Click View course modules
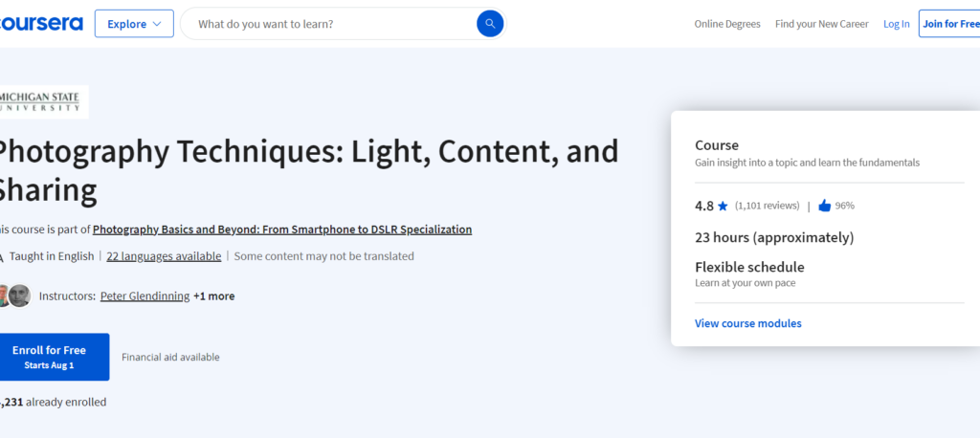Viewport: 980px width, 438px height. 748,323
